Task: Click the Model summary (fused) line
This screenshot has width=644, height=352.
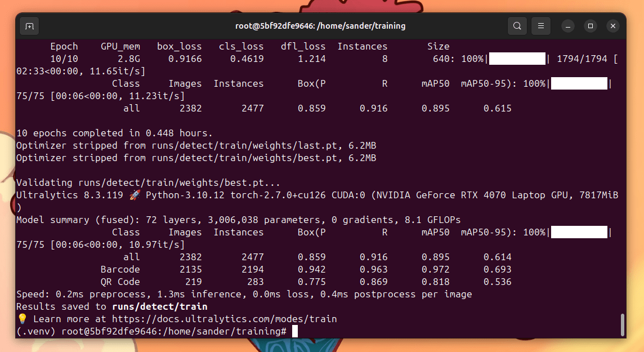Action: coord(238,220)
